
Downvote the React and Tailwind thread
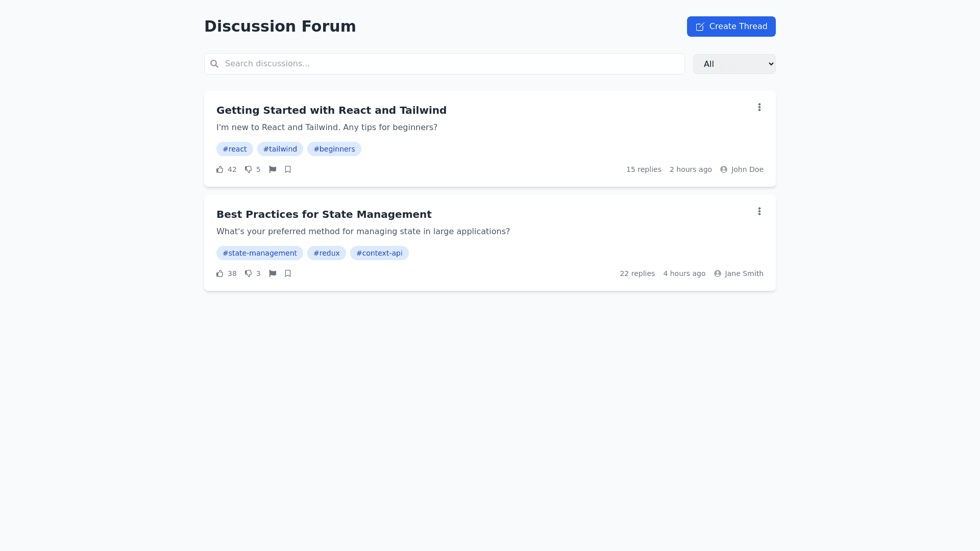(249, 169)
